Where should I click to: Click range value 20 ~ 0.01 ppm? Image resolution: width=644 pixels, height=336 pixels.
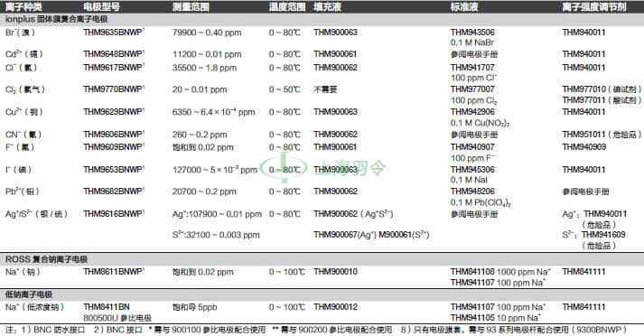[200, 89]
